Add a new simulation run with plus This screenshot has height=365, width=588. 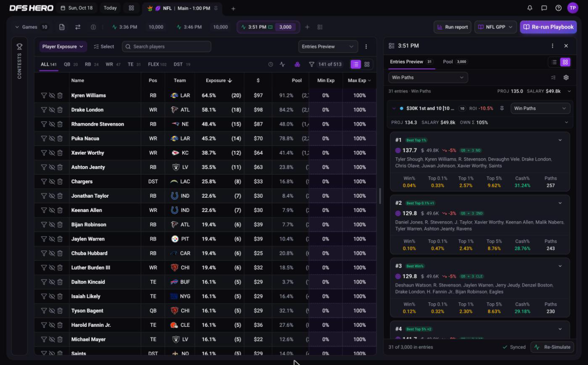(x=307, y=27)
